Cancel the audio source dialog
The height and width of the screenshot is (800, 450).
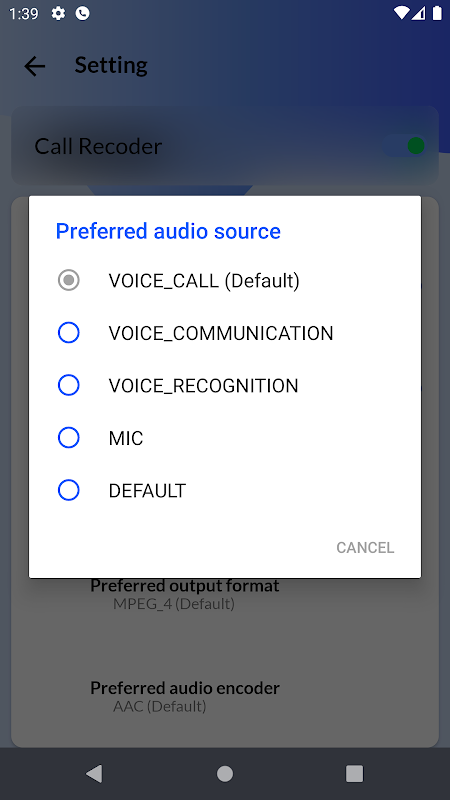point(365,547)
